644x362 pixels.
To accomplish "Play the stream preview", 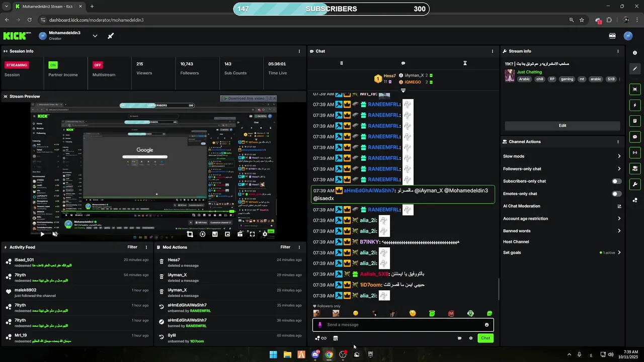I will [42, 234].
